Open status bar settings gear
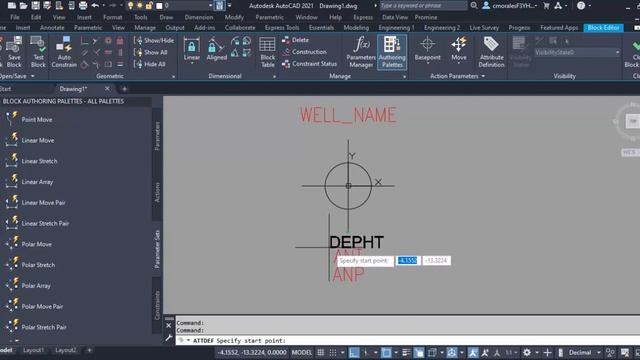Viewport: 640px width, 360px height. tap(527, 352)
